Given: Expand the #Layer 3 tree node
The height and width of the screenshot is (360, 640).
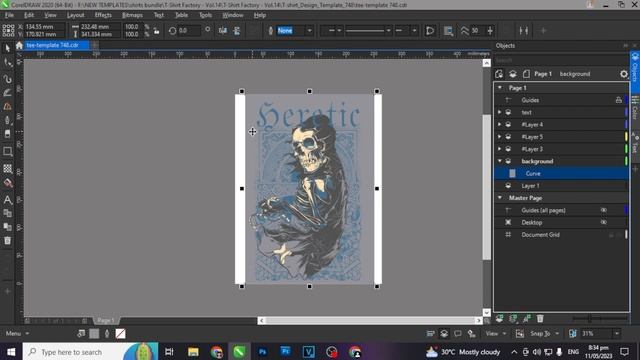Looking at the screenshot, I should pos(500,149).
